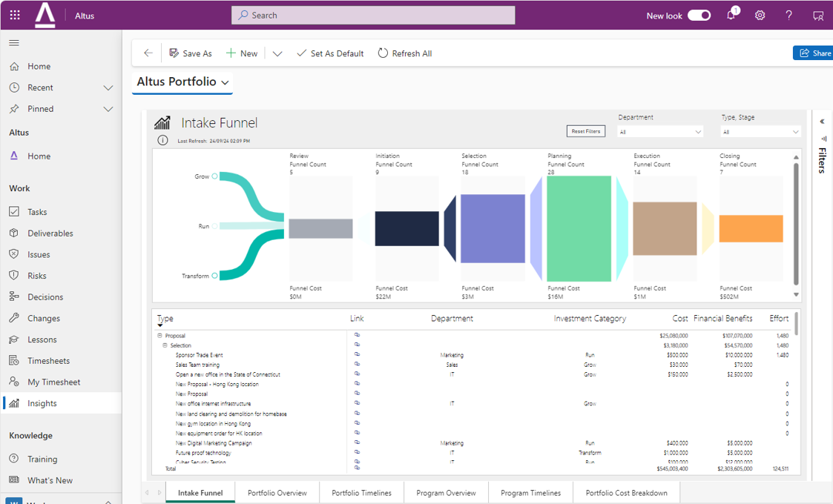Click the info icon under Intake Funnel
Image resolution: width=833 pixels, height=504 pixels.
pyautogui.click(x=162, y=141)
